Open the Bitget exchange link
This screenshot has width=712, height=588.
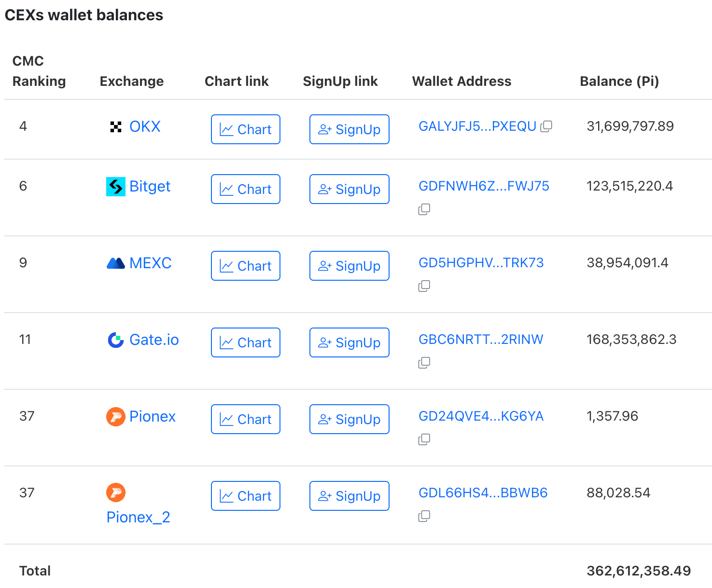tap(150, 187)
